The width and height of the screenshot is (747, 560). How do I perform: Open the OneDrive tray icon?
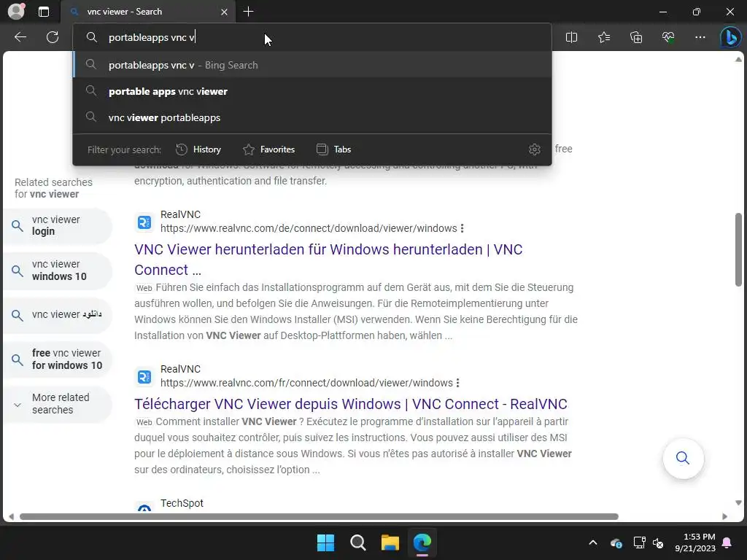(x=616, y=542)
